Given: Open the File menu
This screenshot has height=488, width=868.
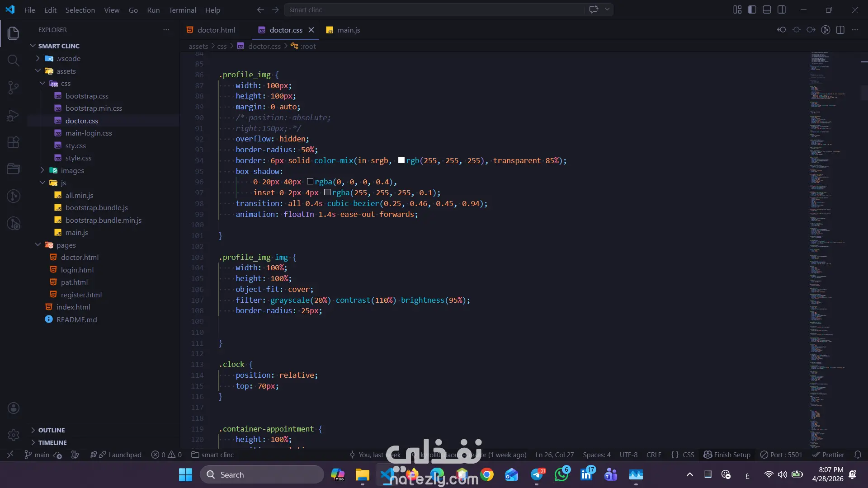Looking at the screenshot, I should point(30,10).
